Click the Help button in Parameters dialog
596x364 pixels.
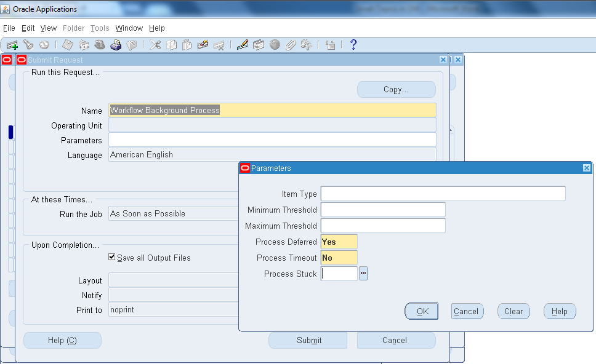tap(560, 311)
